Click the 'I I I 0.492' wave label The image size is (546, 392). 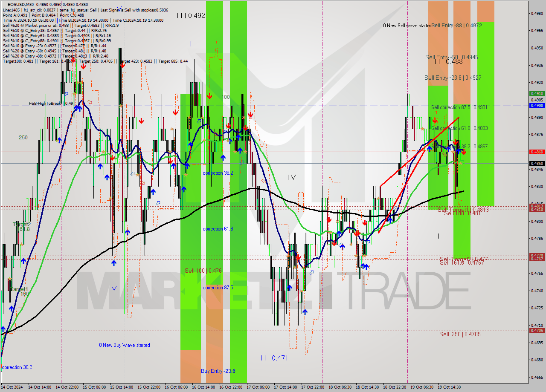(x=191, y=15)
